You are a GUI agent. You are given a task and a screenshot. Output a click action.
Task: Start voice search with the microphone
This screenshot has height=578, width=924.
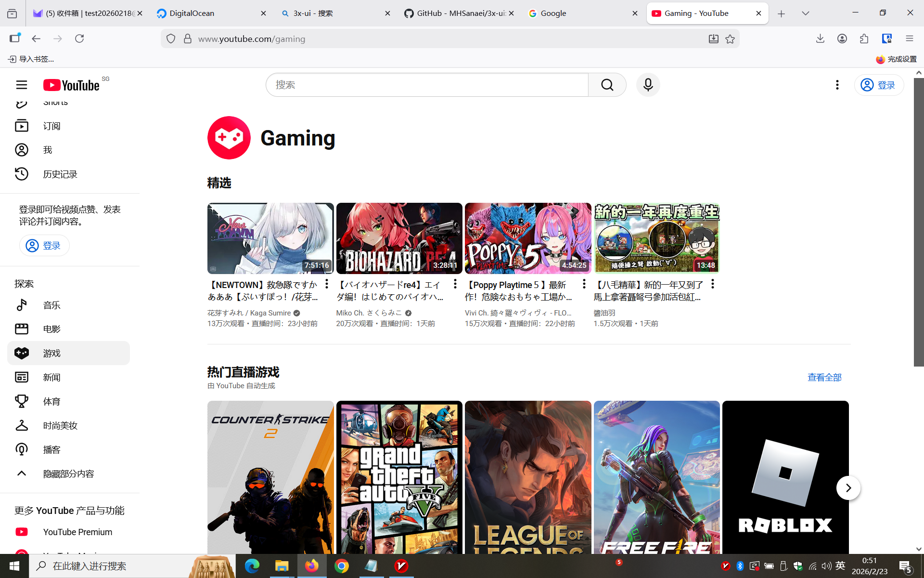pyautogui.click(x=648, y=85)
